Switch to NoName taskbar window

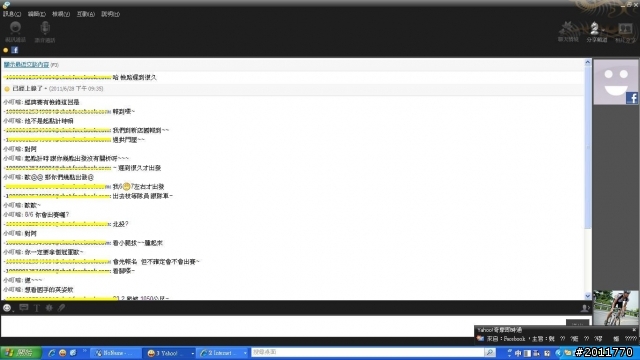(x=116, y=353)
